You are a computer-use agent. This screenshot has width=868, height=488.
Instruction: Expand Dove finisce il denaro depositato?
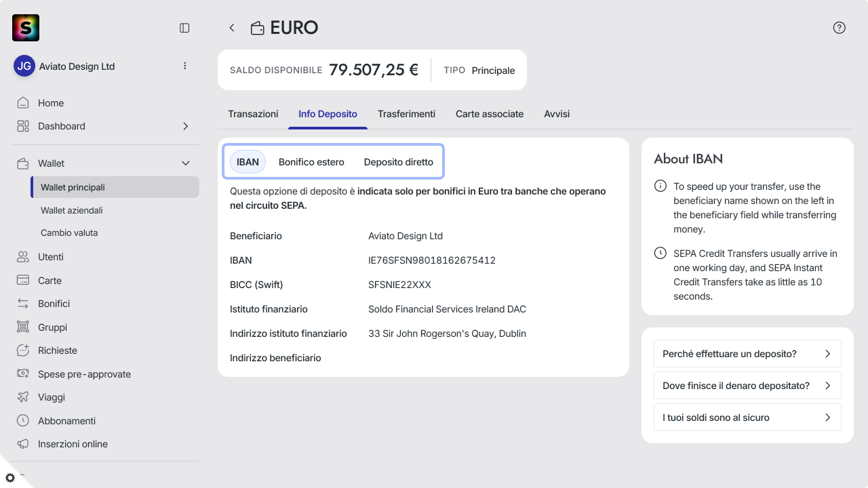[x=747, y=386]
